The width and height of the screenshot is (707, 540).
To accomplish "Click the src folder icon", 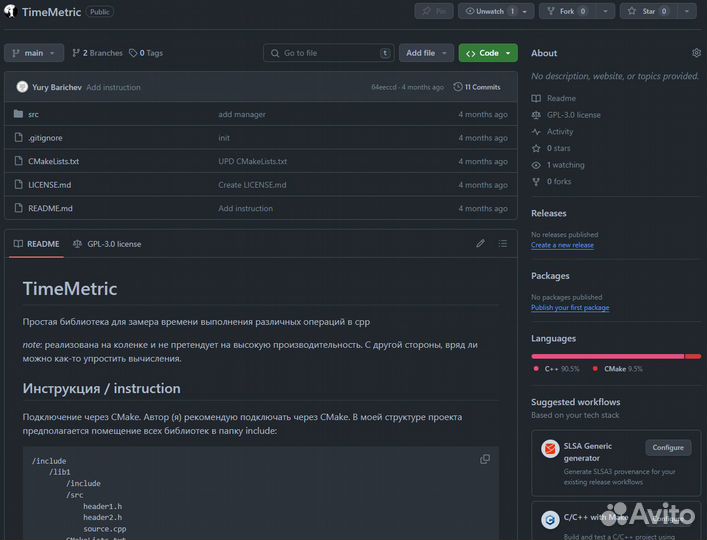I will (x=18, y=114).
